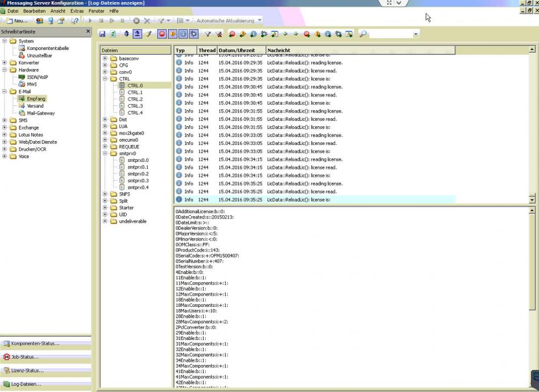Screen dimensions: 539x392
Task: Click the broom clear-log icon
Action: 148,34
